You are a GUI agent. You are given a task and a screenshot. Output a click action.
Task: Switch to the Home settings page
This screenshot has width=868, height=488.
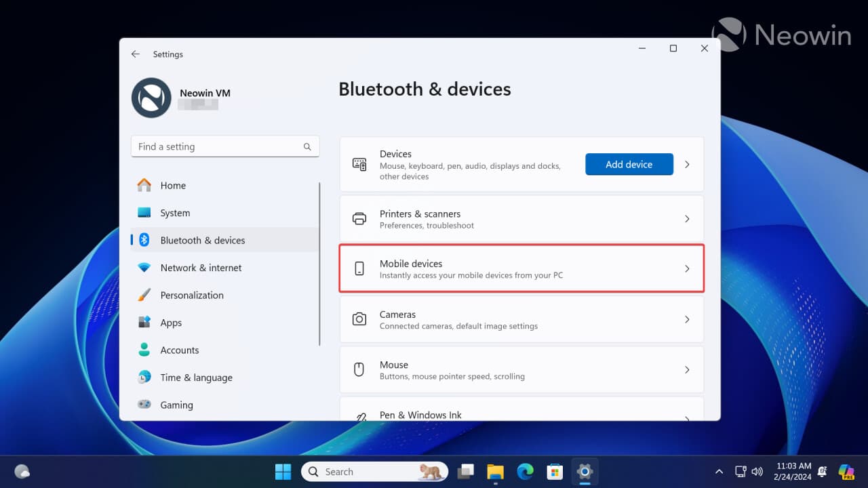click(x=144, y=185)
